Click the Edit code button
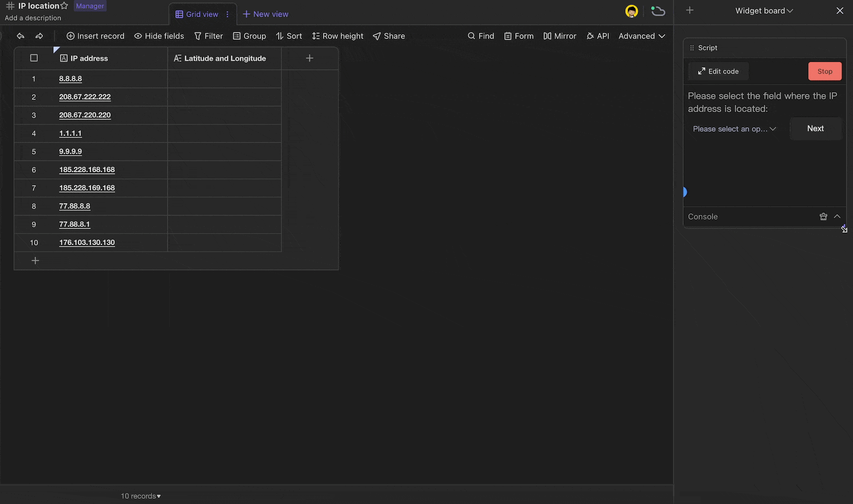The height and width of the screenshot is (504, 853). [x=719, y=71]
